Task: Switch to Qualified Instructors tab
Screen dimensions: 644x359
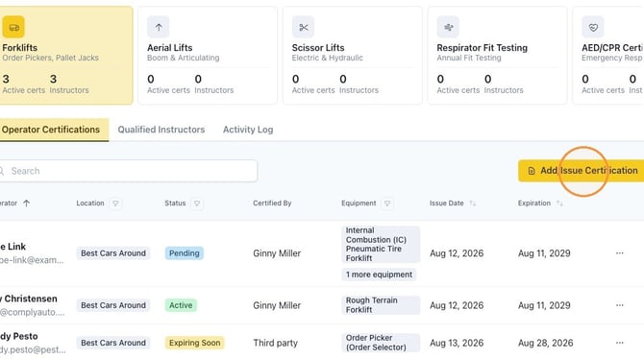Action: pyautogui.click(x=161, y=130)
